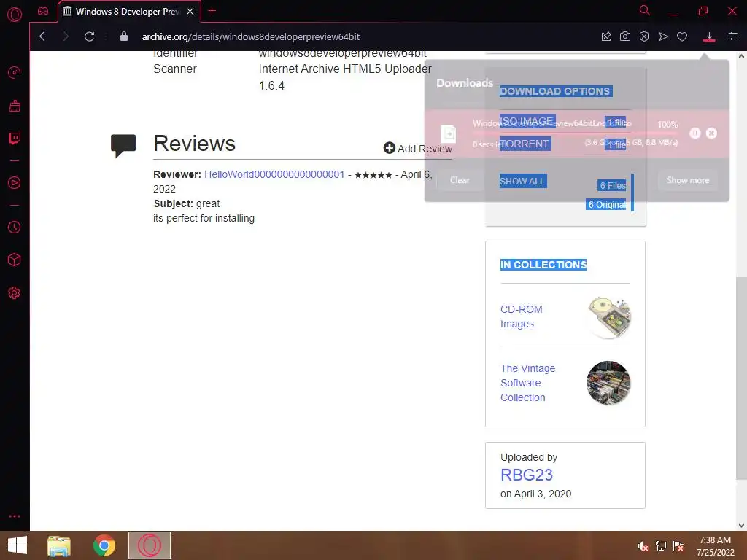Click the downloaded file icon in popup

449,134
